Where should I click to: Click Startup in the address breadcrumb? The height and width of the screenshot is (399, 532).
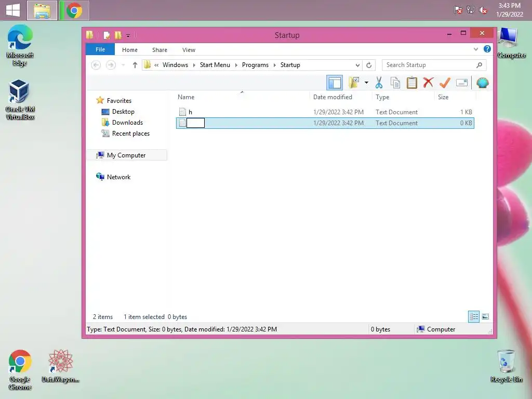click(x=290, y=65)
